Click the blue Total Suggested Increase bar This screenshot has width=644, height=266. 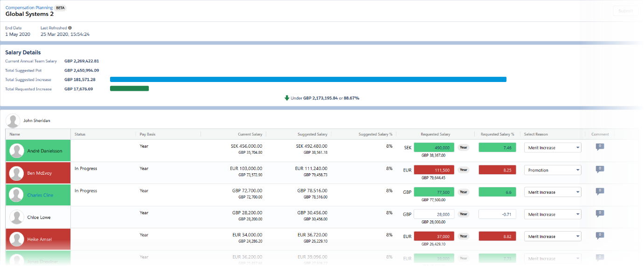click(308, 79)
